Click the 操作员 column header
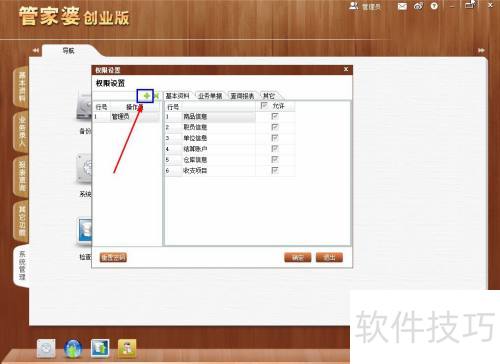The image size is (500, 364). tap(135, 107)
